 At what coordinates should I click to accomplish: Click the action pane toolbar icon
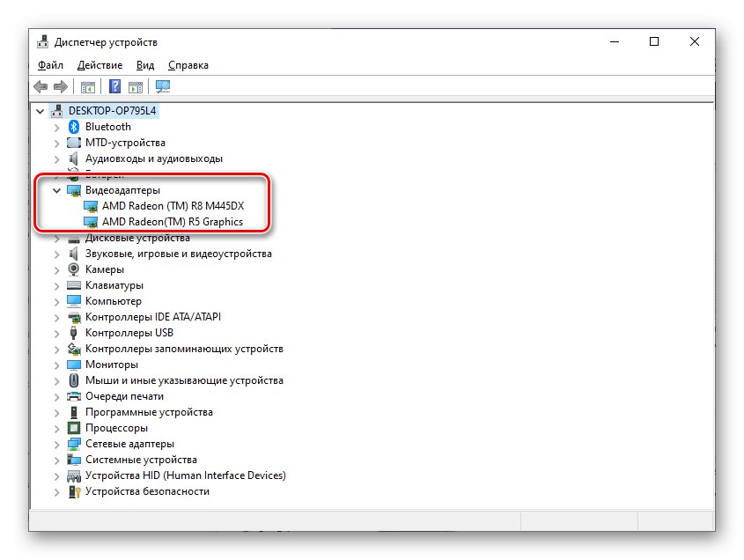click(x=136, y=87)
